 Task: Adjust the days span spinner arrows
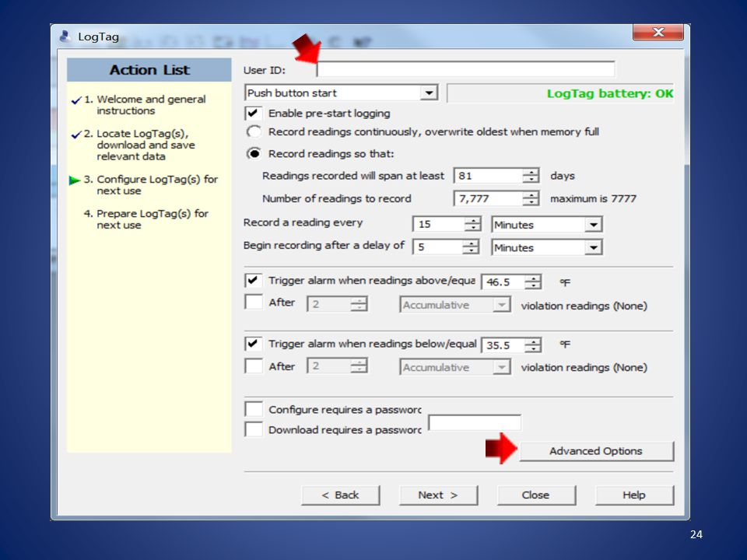[531, 176]
